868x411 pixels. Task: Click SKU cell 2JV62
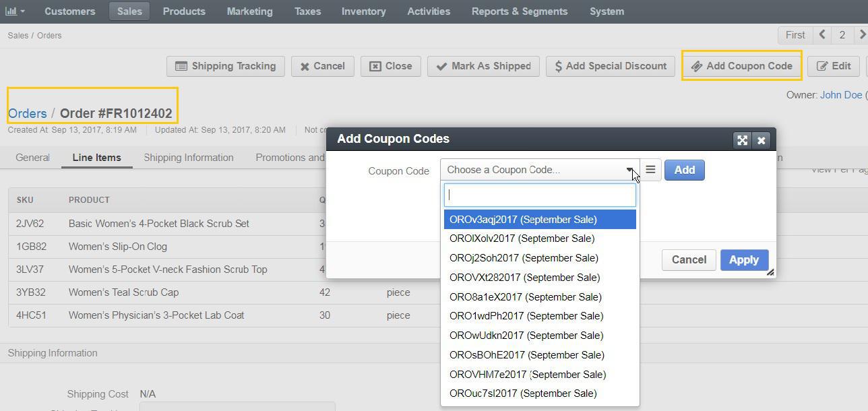[x=30, y=224]
